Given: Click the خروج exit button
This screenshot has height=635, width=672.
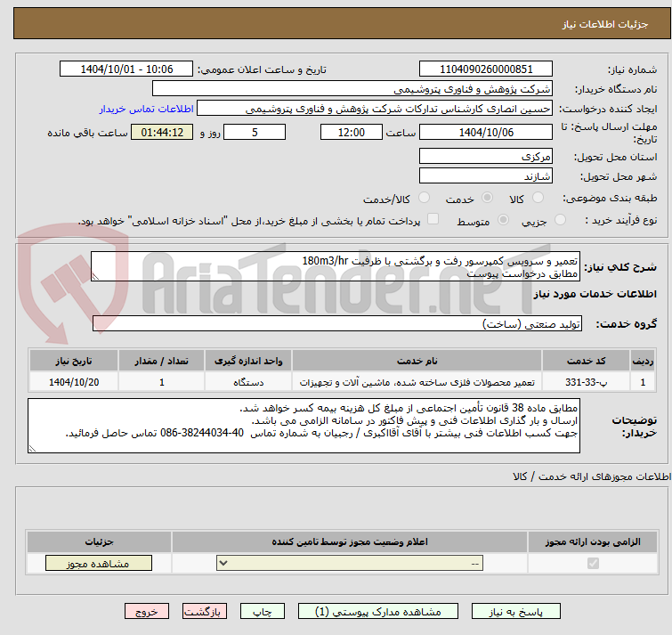Looking at the screenshot, I should (x=147, y=612).
